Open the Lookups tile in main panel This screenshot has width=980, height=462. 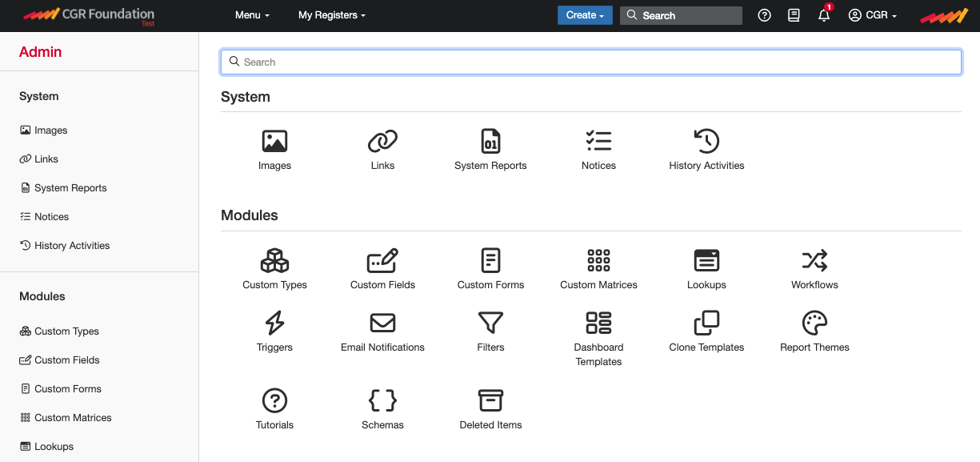[706, 270]
